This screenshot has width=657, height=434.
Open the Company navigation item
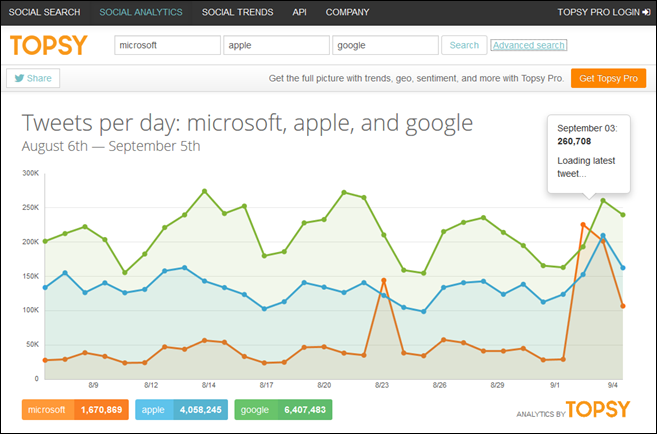click(347, 12)
